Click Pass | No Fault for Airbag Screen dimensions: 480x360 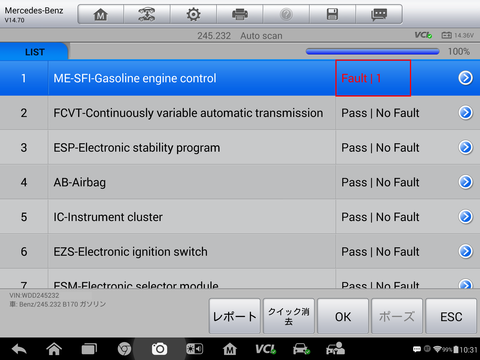pos(380,182)
